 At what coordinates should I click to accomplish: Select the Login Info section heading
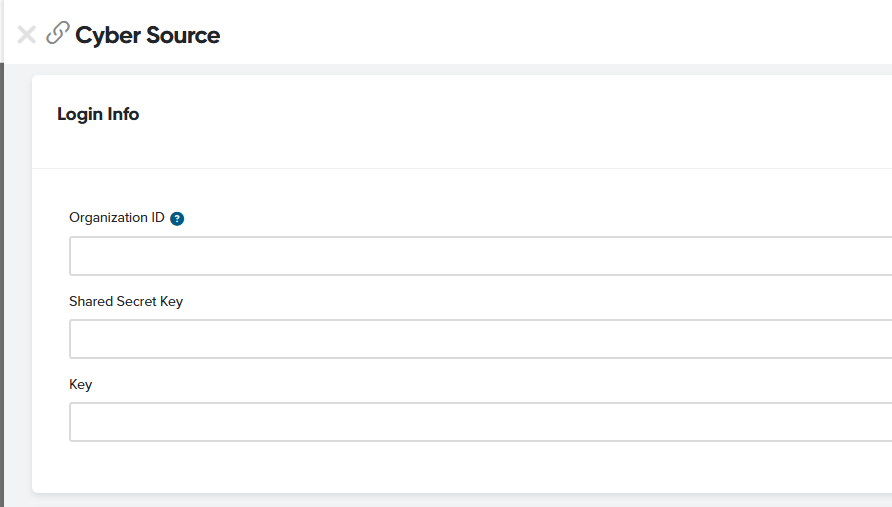pos(98,114)
